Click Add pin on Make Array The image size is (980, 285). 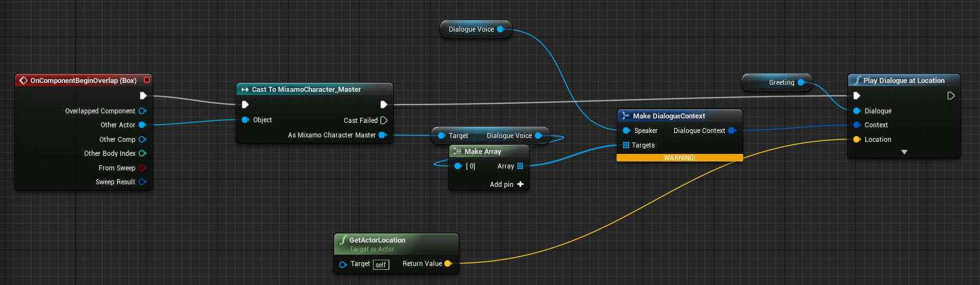tap(520, 184)
